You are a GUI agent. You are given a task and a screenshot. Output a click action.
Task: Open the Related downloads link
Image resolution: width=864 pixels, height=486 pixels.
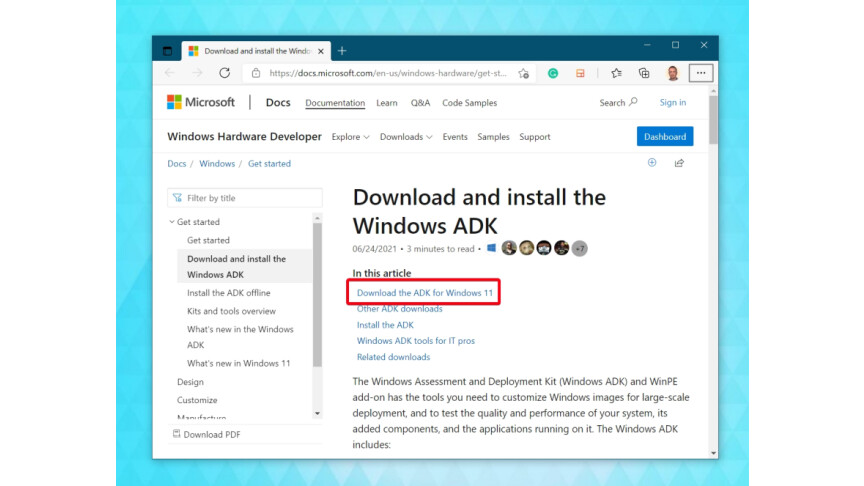click(393, 357)
